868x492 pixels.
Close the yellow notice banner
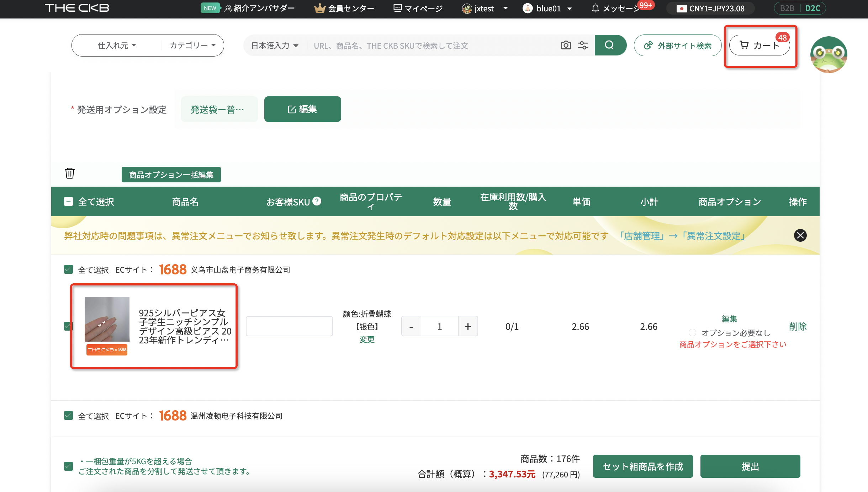coord(800,235)
